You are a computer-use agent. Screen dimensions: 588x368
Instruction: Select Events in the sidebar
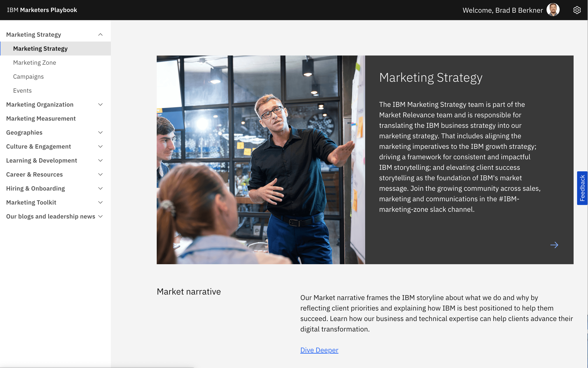pyautogui.click(x=22, y=90)
